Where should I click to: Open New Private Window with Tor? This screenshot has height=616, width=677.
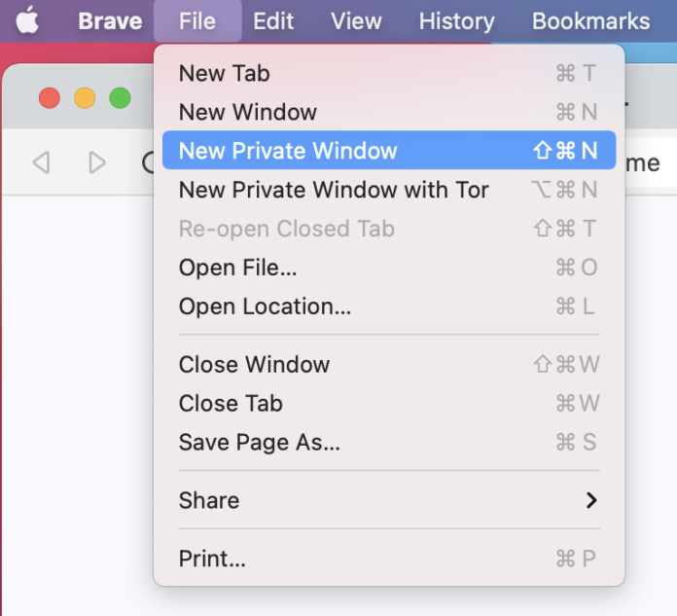334,190
